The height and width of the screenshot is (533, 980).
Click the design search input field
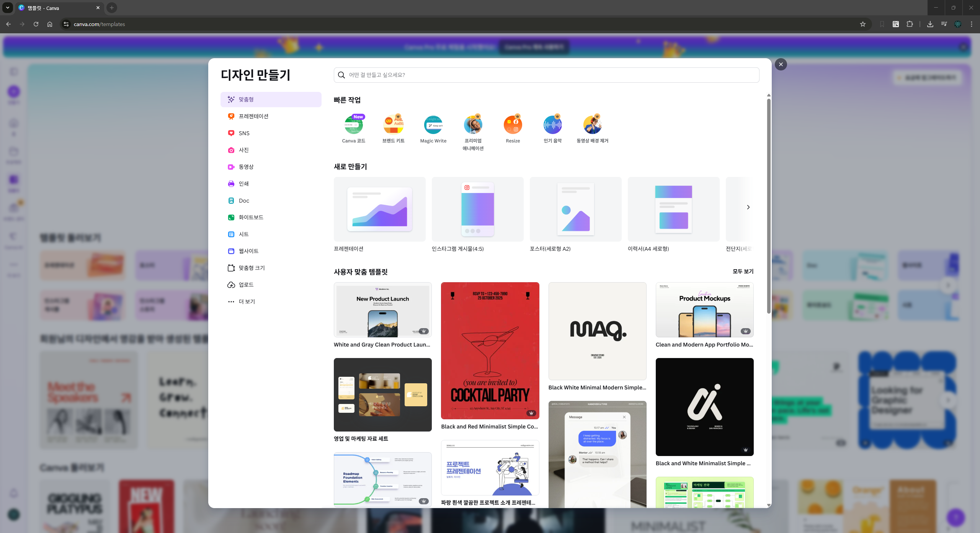click(546, 75)
